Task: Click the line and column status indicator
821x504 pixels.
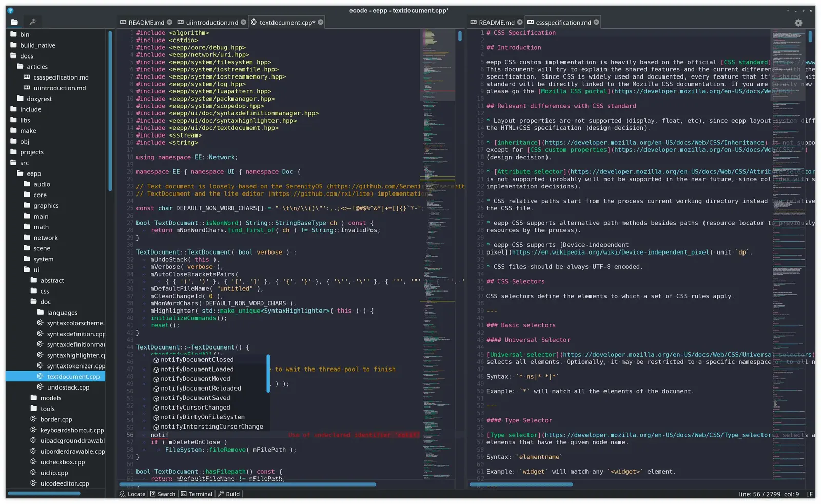Action: click(x=769, y=494)
